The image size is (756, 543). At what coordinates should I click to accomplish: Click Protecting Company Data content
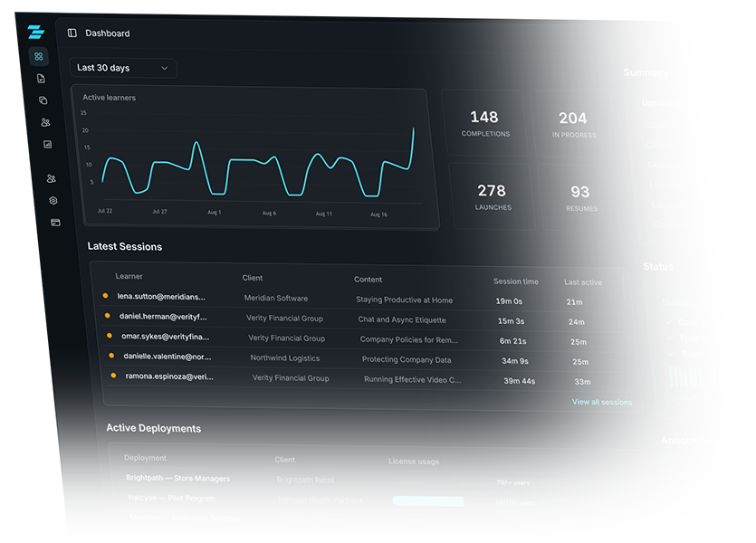coord(407,359)
